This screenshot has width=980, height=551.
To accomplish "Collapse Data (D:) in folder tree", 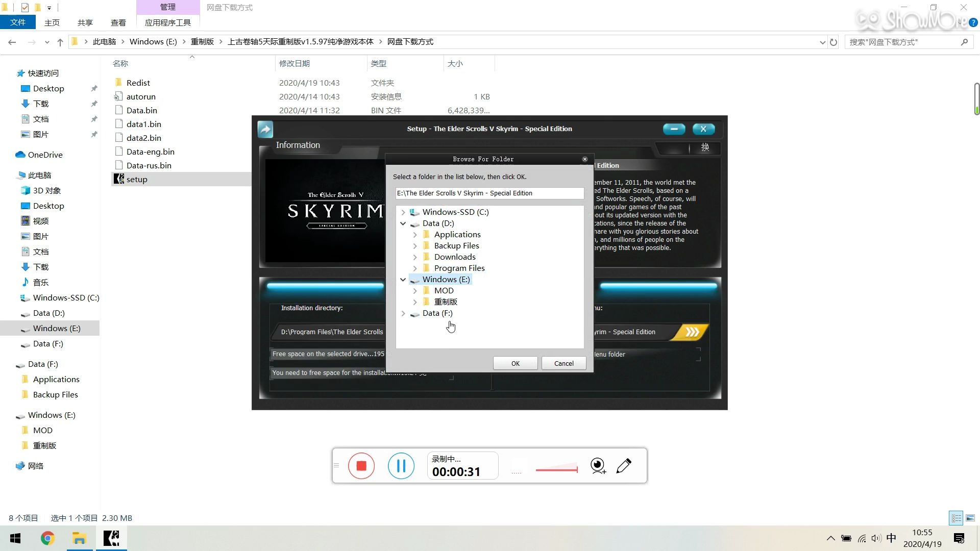I will (403, 223).
